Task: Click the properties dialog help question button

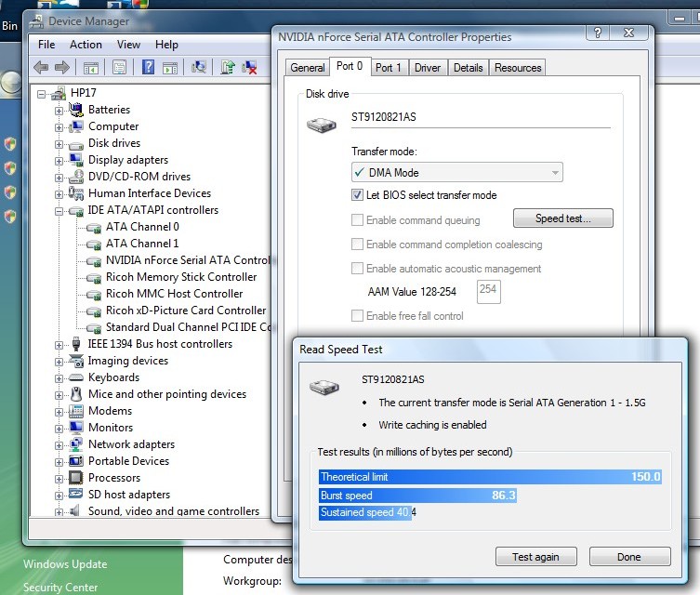Action: (x=598, y=33)
